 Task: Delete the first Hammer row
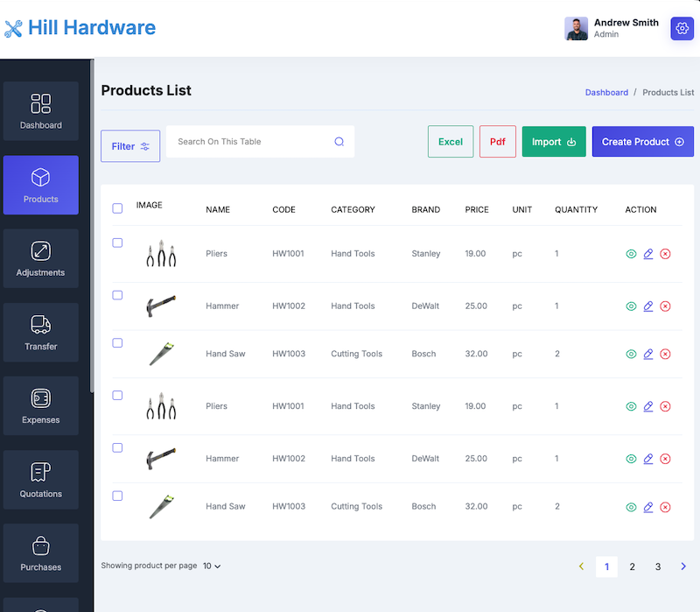(665, 306)
